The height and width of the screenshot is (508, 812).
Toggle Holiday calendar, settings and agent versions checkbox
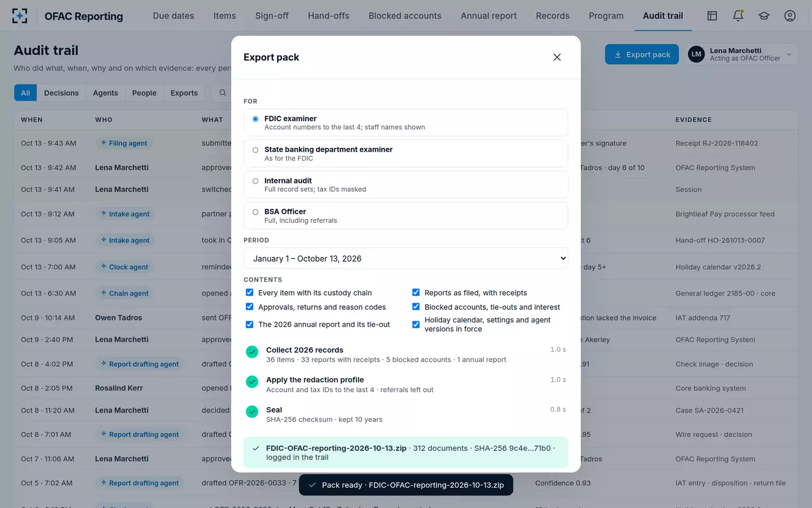(x=416, y=325)
